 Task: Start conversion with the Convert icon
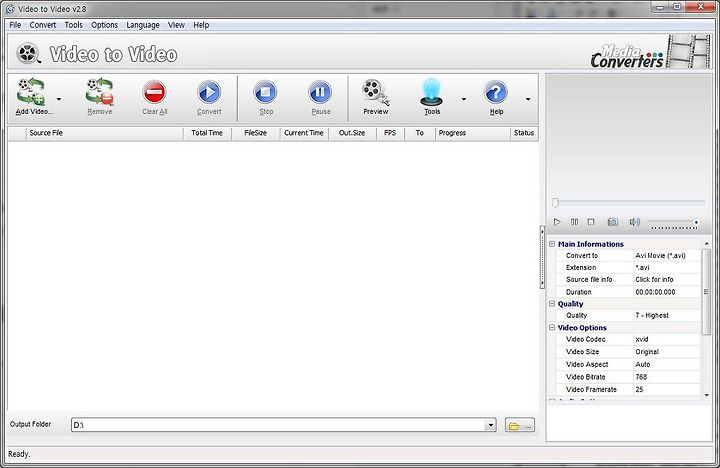[209, 92]
